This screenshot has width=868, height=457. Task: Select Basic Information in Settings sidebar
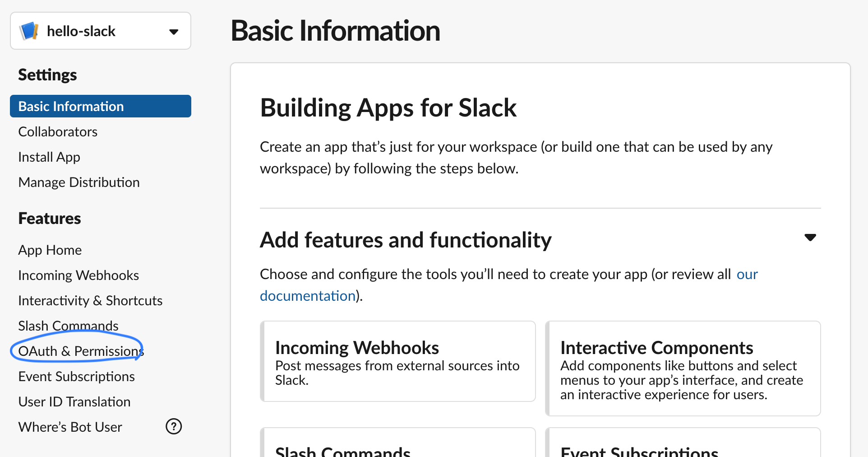click(101, 106)
